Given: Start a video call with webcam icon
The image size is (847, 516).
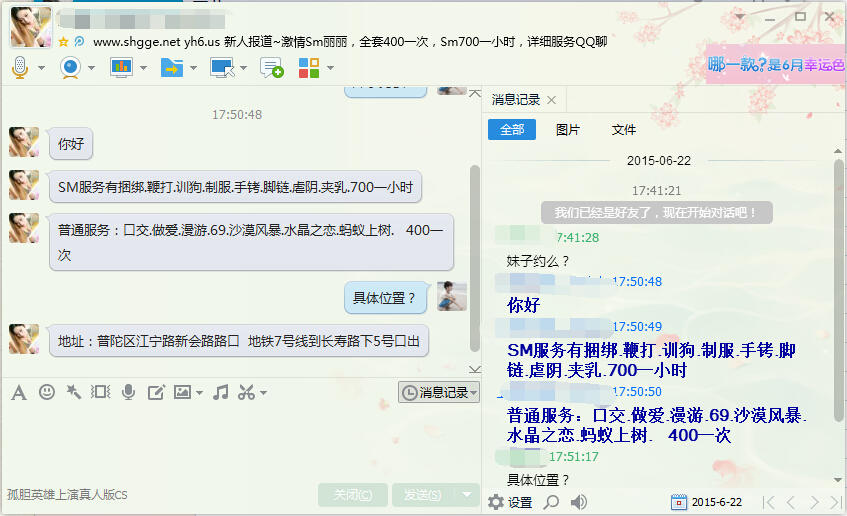Looking at the screenshot, I should tap(70, 67).
